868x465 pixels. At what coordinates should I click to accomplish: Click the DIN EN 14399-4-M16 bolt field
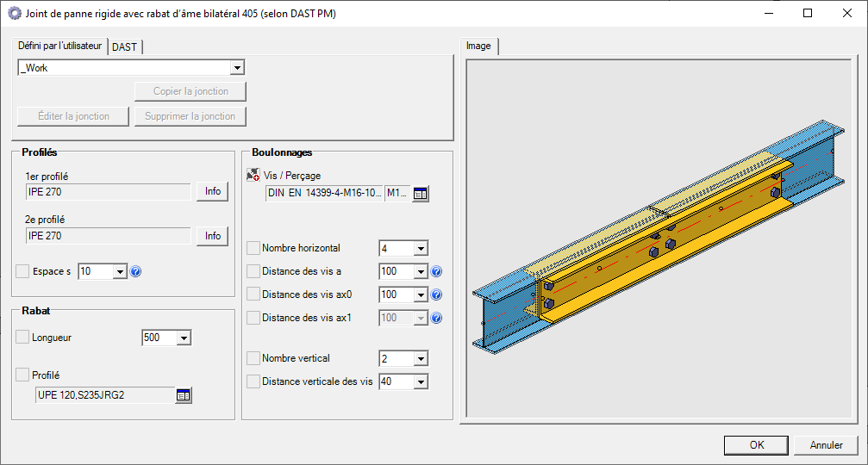pos(324,193)
